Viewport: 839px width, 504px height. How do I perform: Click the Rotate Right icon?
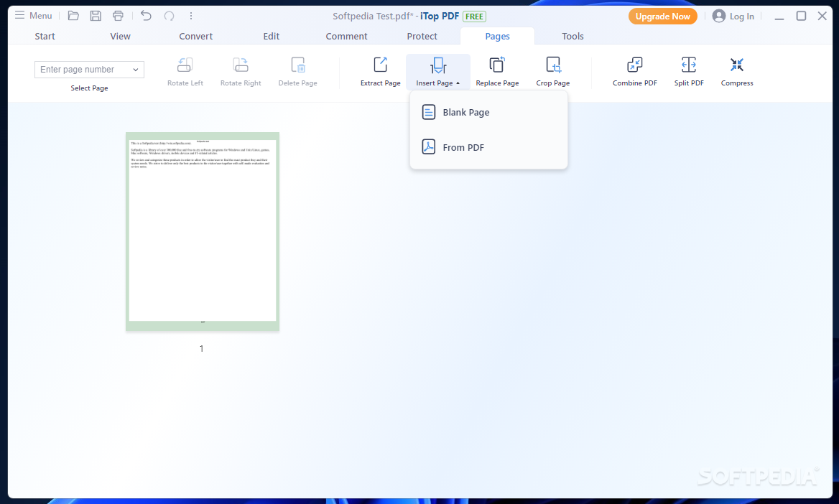pos(241,65)
